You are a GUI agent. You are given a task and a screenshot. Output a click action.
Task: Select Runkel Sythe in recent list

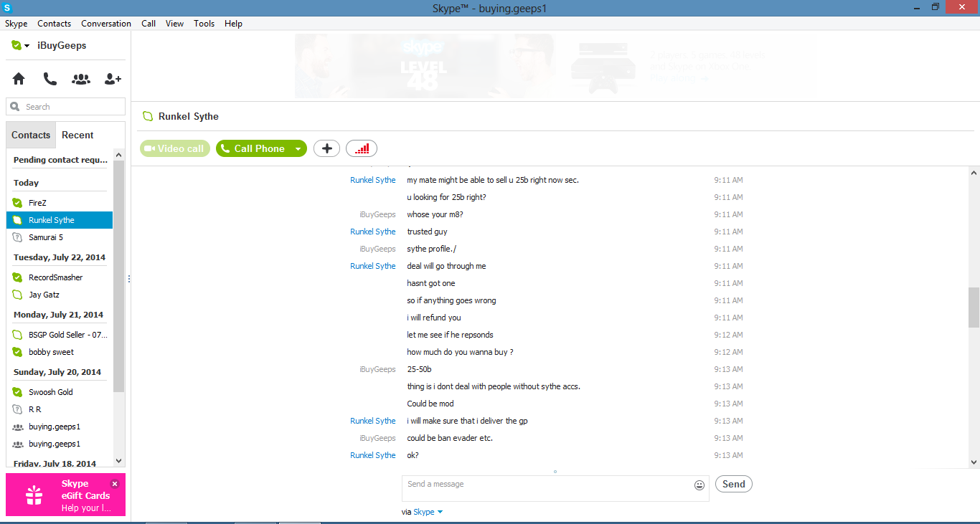[x=60, y=220]
